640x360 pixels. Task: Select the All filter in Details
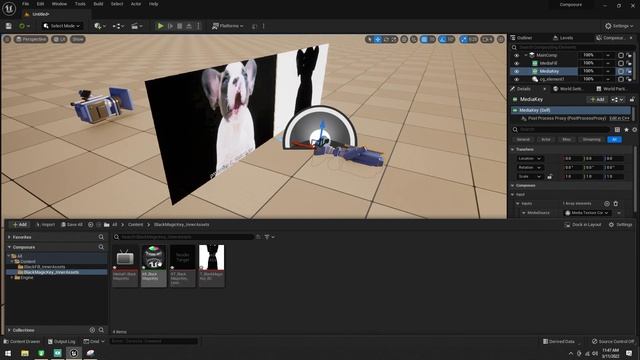[x=614, y=140]
